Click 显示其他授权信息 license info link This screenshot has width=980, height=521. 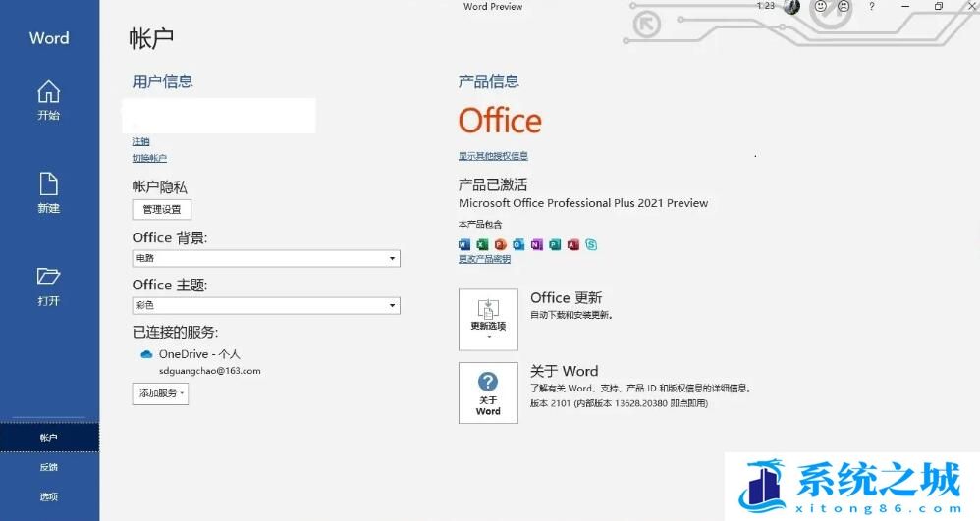493,156
